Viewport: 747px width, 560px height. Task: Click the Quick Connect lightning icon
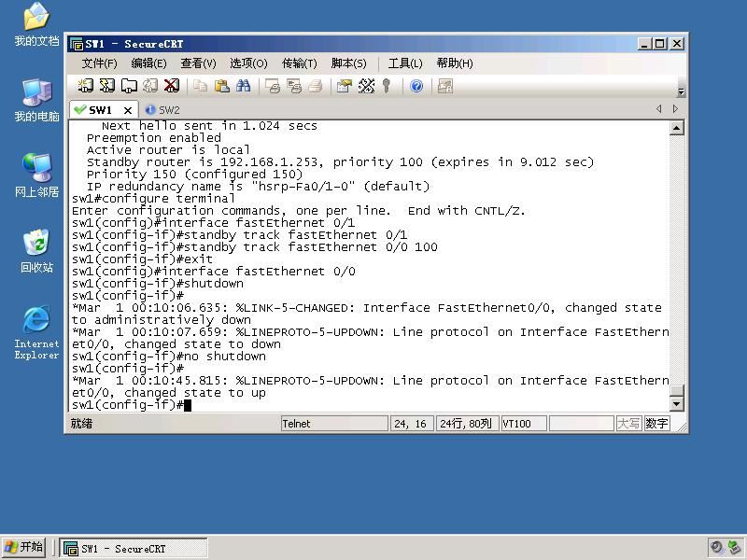[x=106, y=86]
